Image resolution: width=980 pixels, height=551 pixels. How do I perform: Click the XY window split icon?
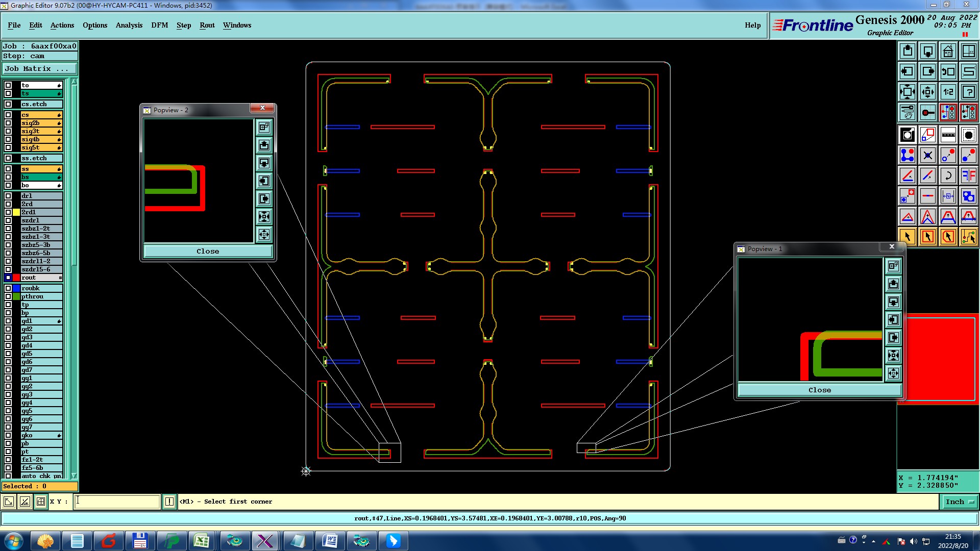point(968,51)
